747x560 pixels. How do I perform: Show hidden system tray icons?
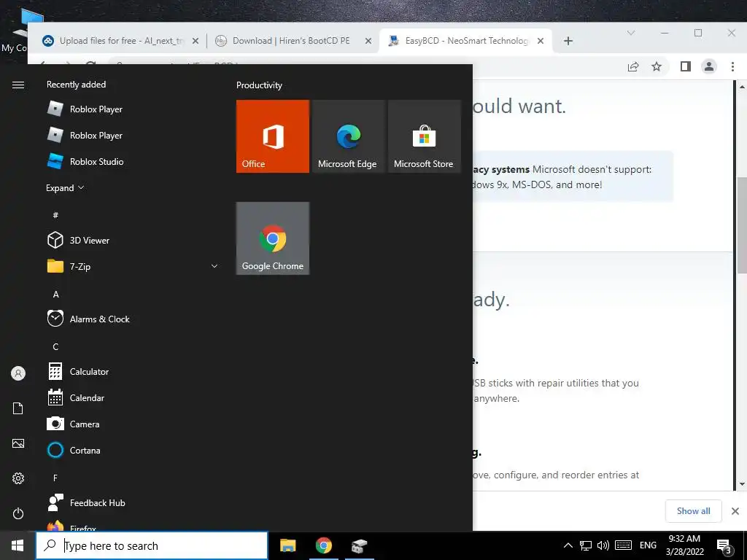tap(568, 545)
